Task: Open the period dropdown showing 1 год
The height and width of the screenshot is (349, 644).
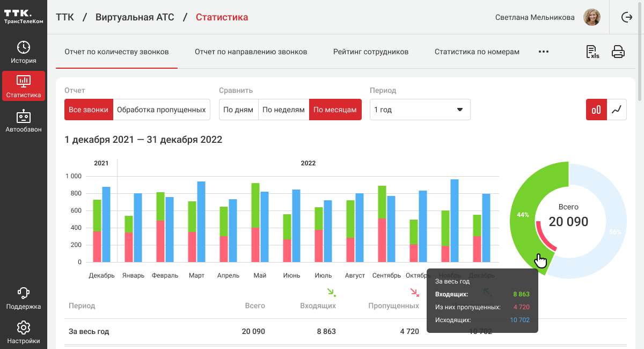Action: pos(420,110)
